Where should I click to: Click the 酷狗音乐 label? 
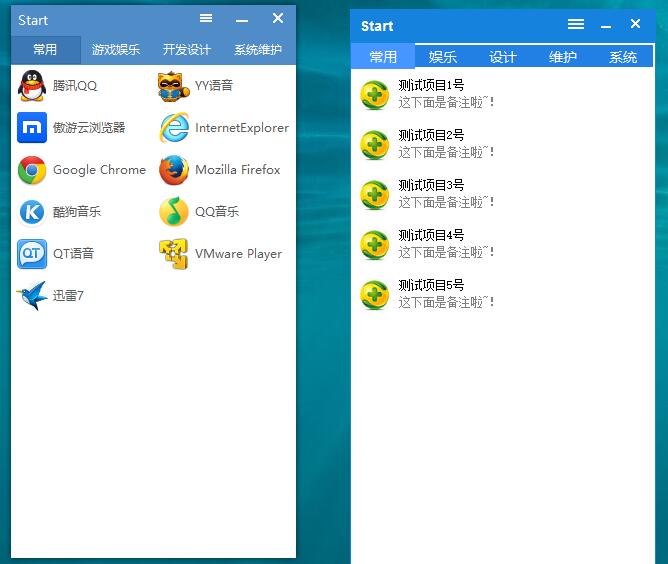click(77, 212)
